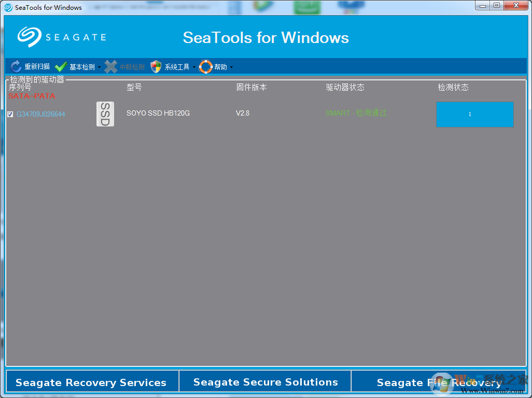Viewport: 532px width, 398px height.
Task: Uncheck the G34709J026644 drive checkbox
Action: pyautogui.click(x=10, y=113)
